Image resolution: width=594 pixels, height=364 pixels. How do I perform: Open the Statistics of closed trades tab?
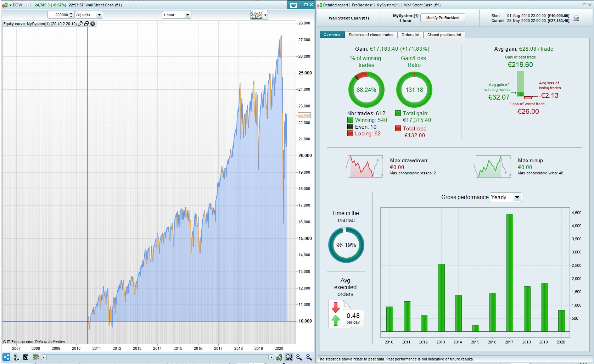[371, 35]
